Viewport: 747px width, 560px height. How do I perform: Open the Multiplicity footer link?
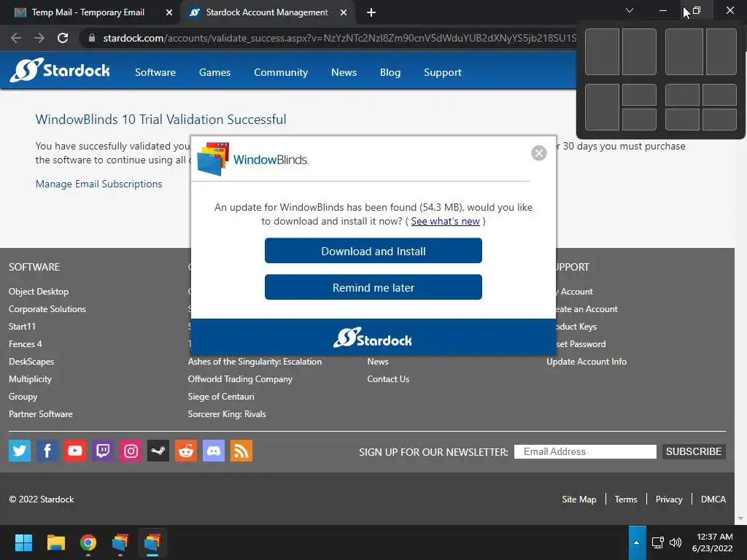(x=30, y=379)
